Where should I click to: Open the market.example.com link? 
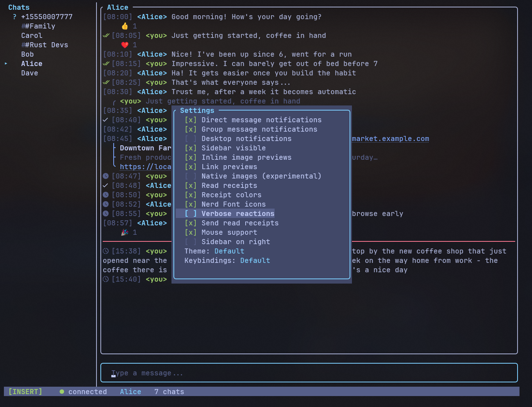coord(390,139)
